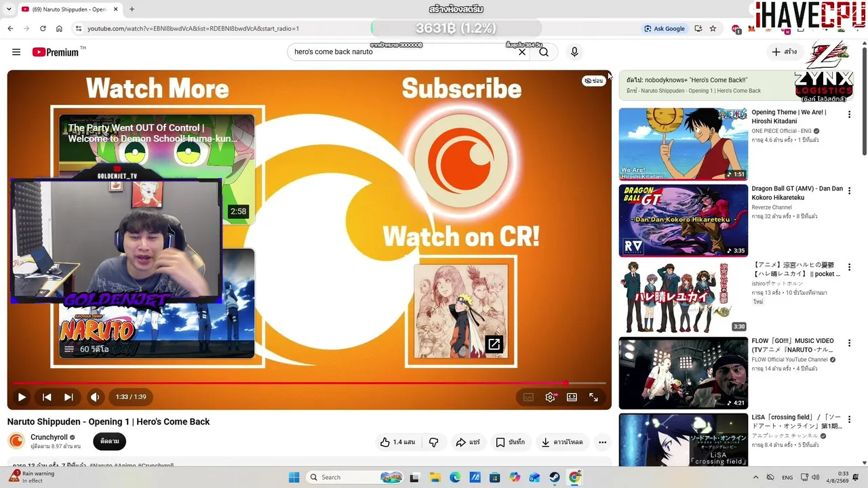
Task: Open player settings gear
Action: click(x=551, y=397)
